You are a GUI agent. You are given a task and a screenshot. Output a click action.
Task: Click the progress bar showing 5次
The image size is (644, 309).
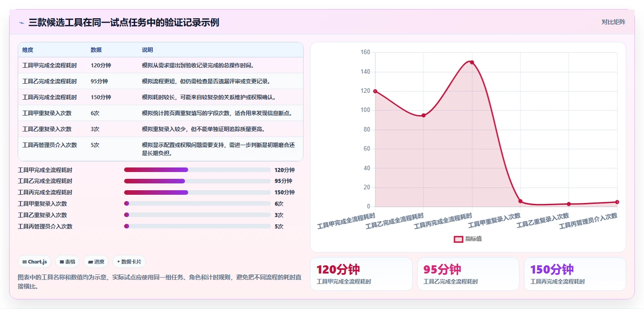[x=197, y=226]
